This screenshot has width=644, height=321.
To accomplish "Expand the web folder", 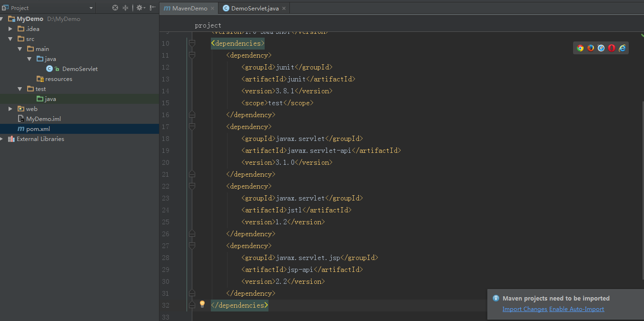I will click(10, 109).
